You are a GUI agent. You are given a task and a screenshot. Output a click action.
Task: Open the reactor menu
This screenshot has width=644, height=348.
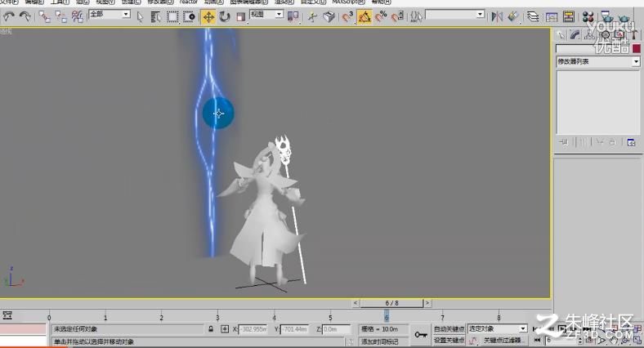click(189, 2)
